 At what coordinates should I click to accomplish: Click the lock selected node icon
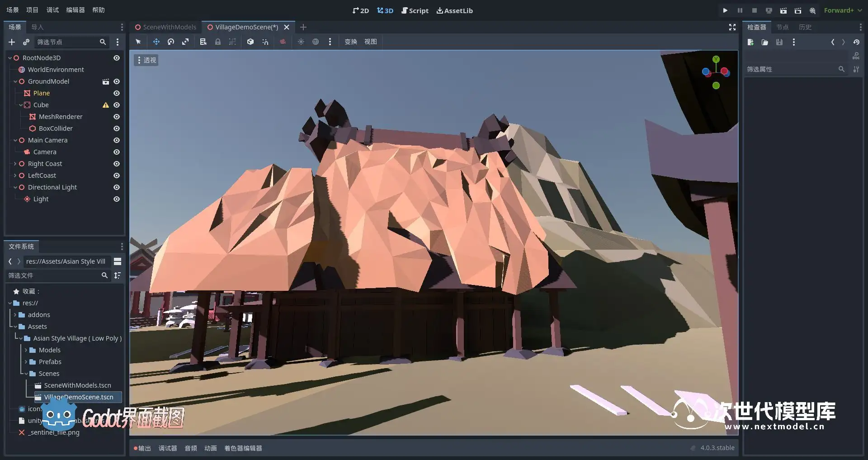218,42
